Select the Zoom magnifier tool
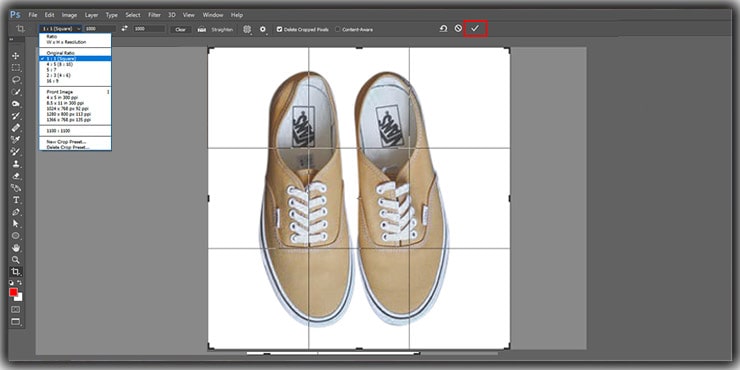Image resolution: width=740 pixels, height=370 pixels. (16, 260)
